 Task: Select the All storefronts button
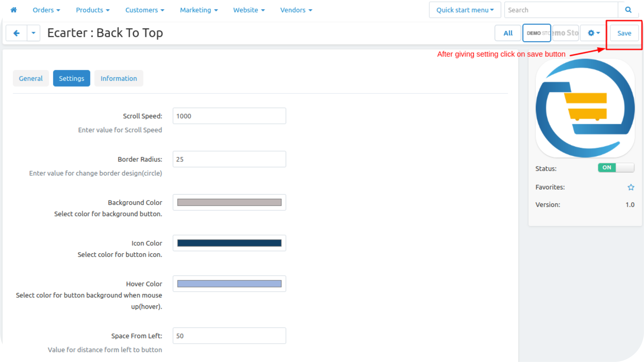[508, 33]
